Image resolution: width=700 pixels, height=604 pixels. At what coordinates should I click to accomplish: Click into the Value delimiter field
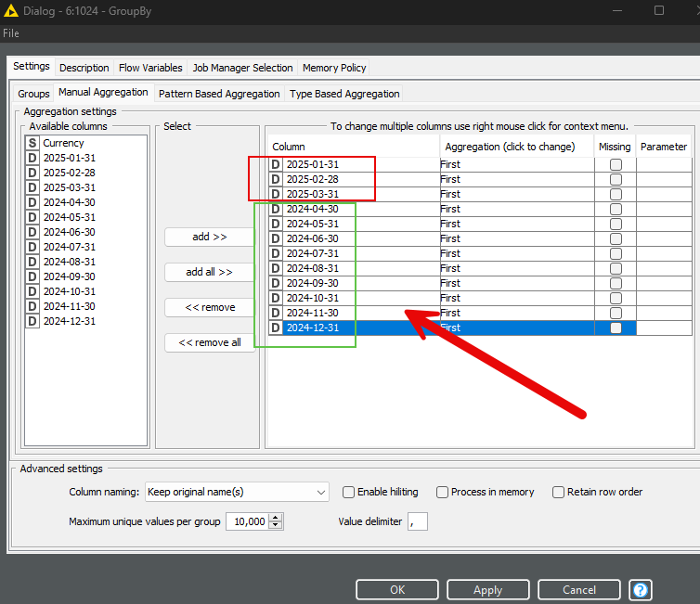coord(418,521)
